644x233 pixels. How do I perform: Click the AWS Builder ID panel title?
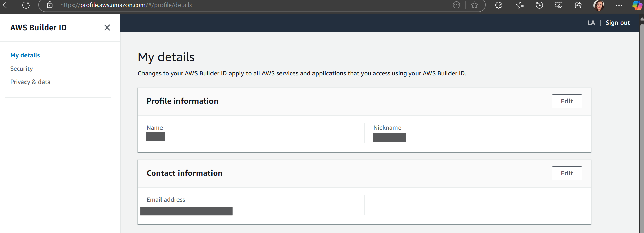[38, 28]
